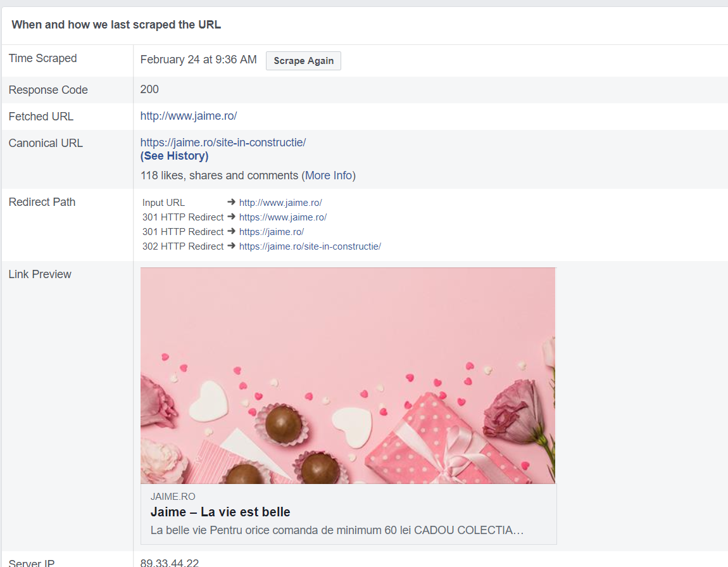This screenshot has height=567, width=728.
Task: Open the More Info link
Action: (x=329, y=175)
